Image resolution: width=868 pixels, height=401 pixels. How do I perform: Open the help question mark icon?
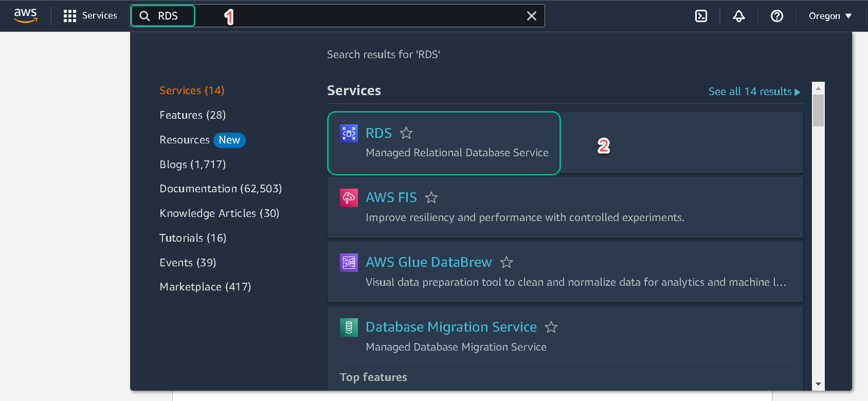tap(777, 16)
